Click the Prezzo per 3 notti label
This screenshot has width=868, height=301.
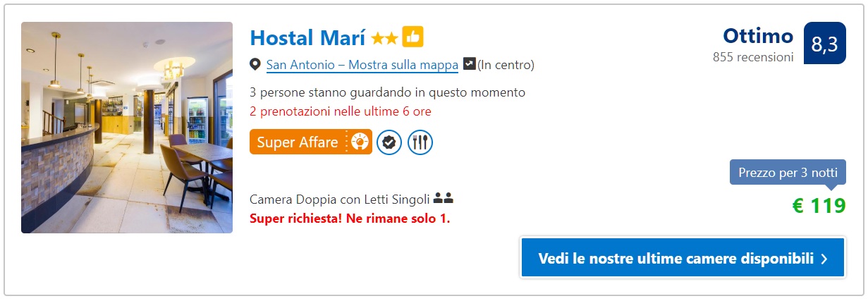point(788,173)
